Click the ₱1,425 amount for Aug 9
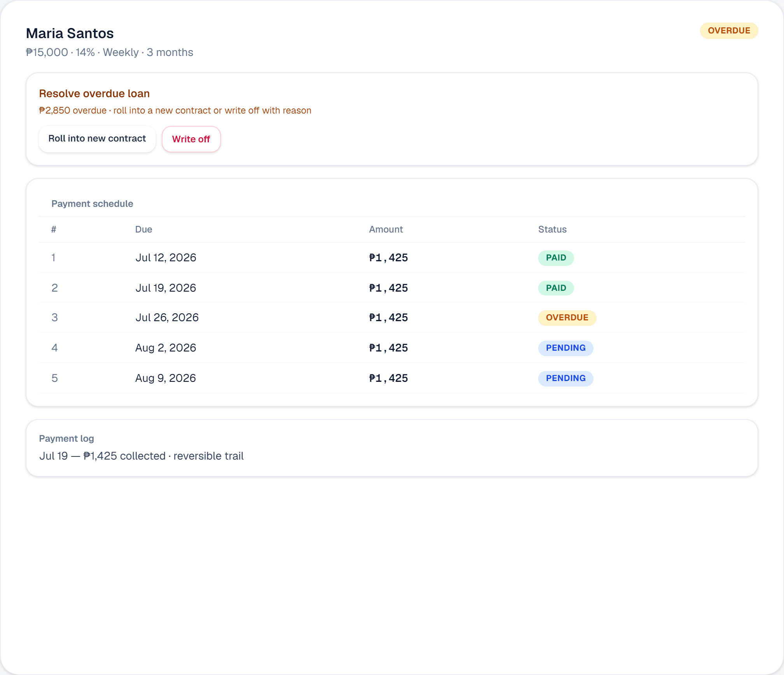 388,378
